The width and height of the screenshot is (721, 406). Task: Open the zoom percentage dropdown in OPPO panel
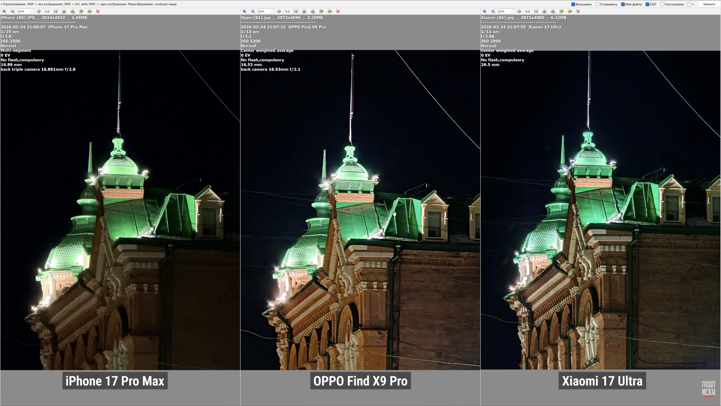coord(265,11)
